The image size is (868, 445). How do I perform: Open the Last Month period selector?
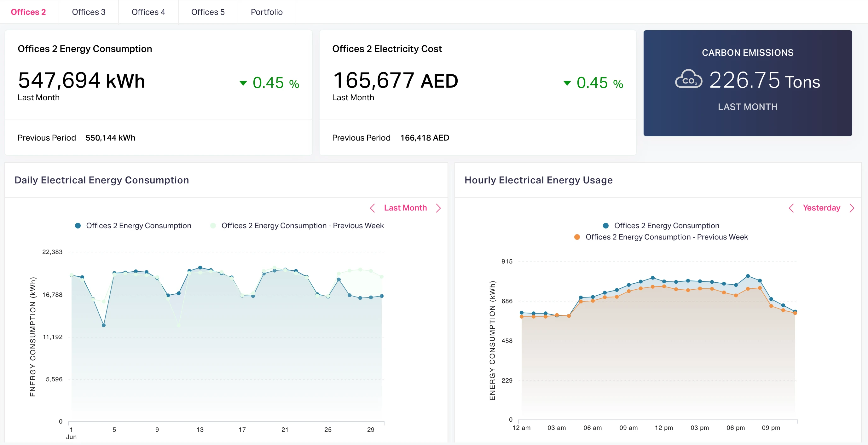pyautogui.click(x=405, y=208)
